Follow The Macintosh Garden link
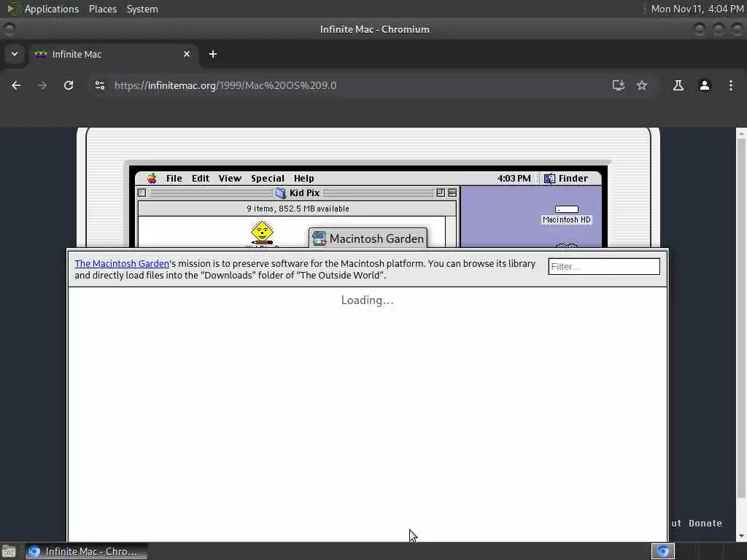Image resolution: width=747 pixels, height=560 pixels. (122, 263)
